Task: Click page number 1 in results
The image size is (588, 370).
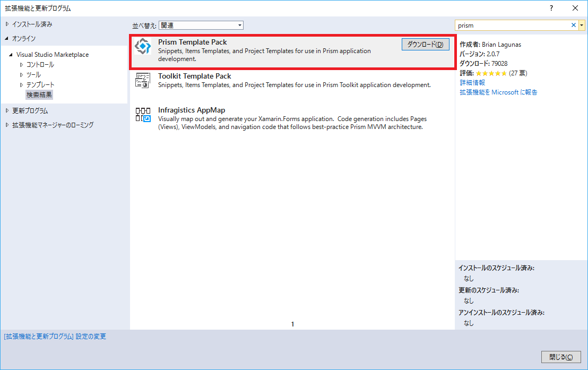Action: tap(292, 324)
